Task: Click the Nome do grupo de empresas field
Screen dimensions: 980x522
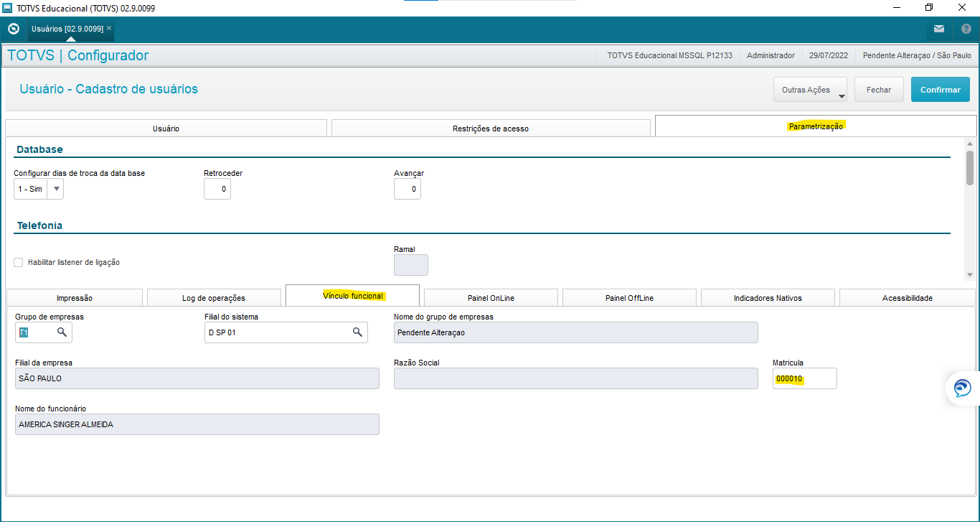Action: (576, 332)
